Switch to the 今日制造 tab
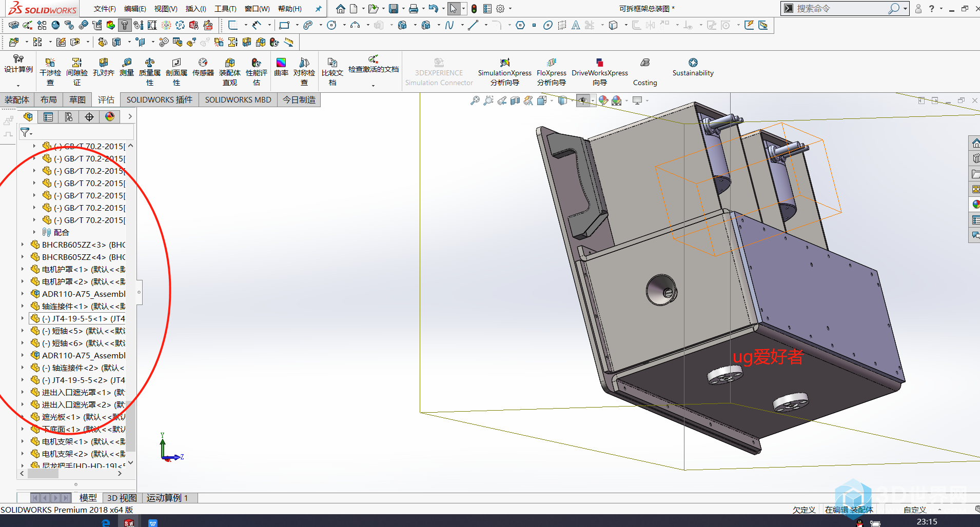The image size is (980, 527). [299, 99]
